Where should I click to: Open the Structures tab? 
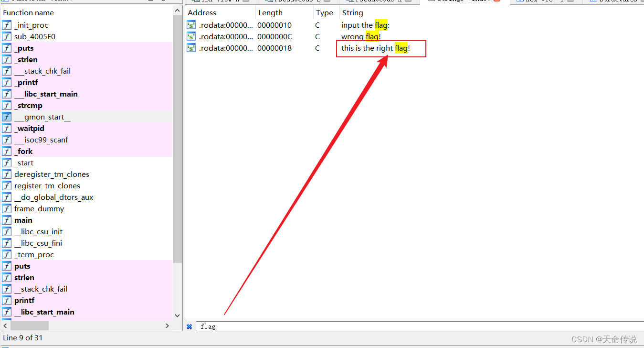[x=616, y=1]
